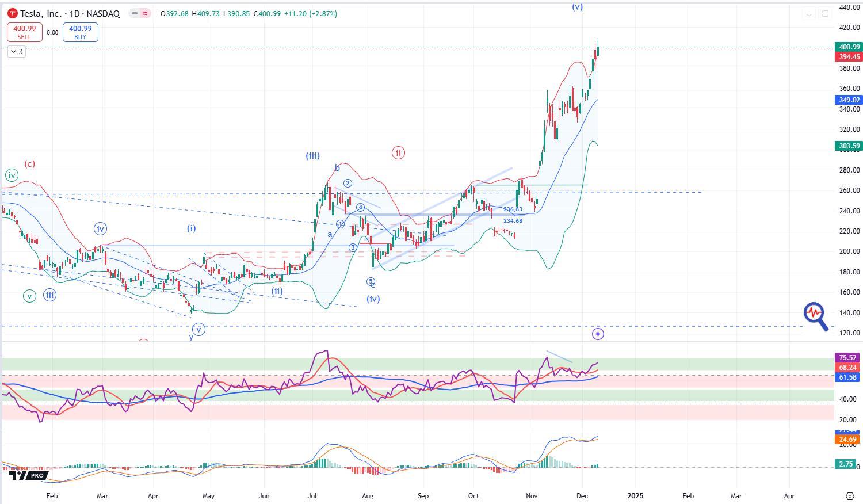This screenshot has height=504, width=863.
Task: Expand the collapsed indicators legend showing 3
Action: [x=17, y=52]
